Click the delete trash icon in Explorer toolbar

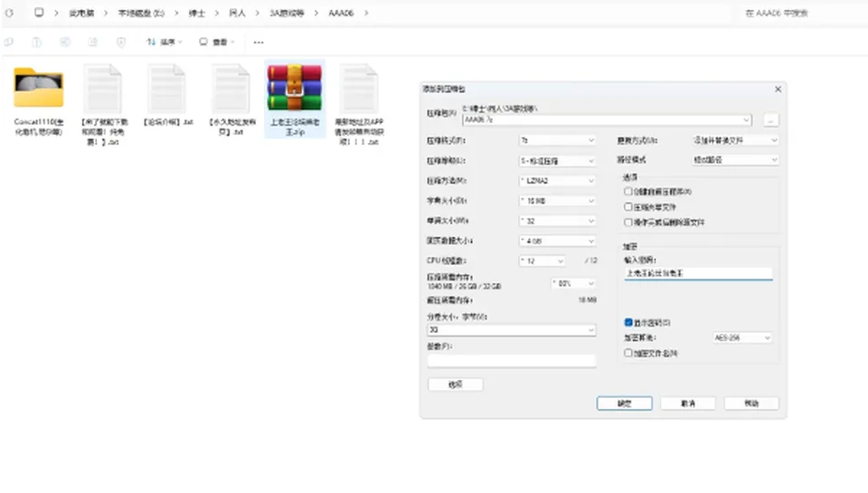pos(121,43)
